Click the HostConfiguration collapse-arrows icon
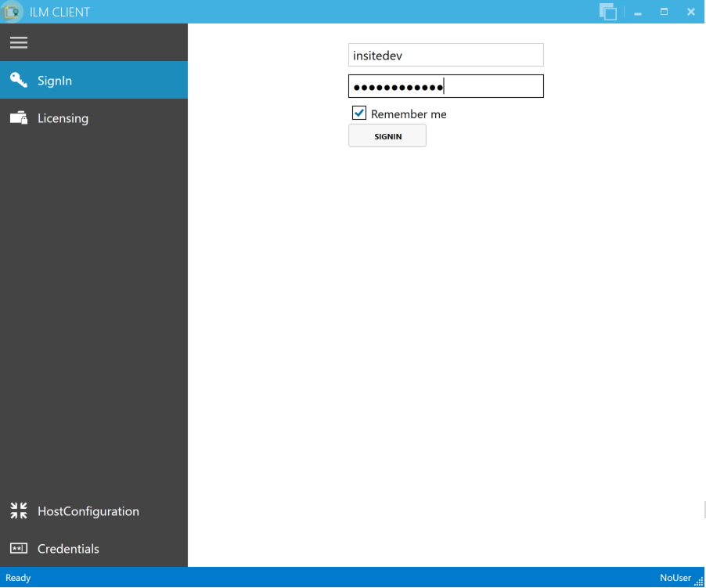The height and width of the screenshot is (588, 706). pos(19,511)
